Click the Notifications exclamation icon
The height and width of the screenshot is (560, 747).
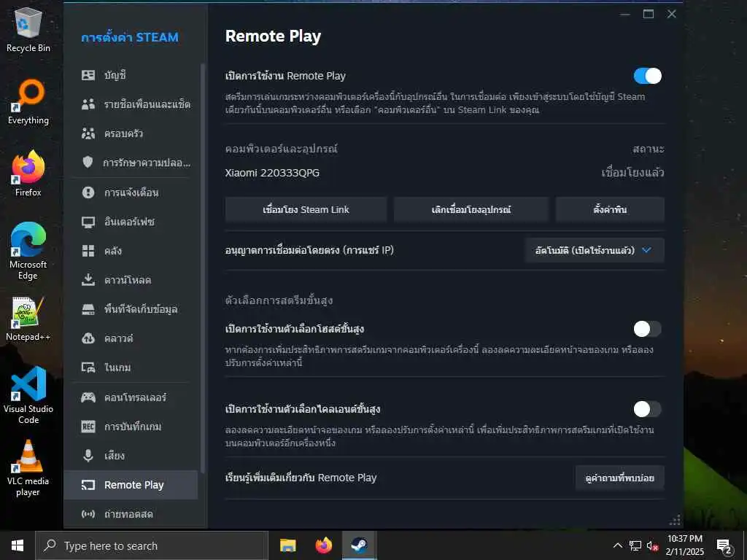click(x=88, y=192)
